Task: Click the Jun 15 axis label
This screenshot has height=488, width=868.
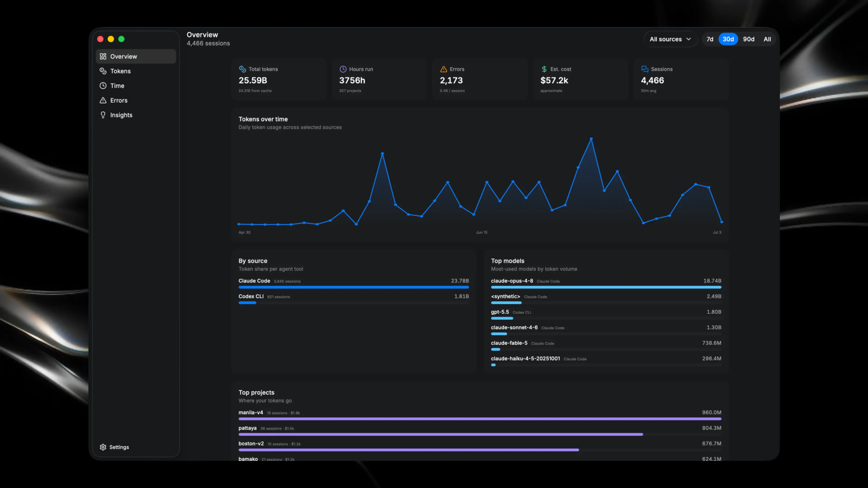Action: click(x=481, y=232)
